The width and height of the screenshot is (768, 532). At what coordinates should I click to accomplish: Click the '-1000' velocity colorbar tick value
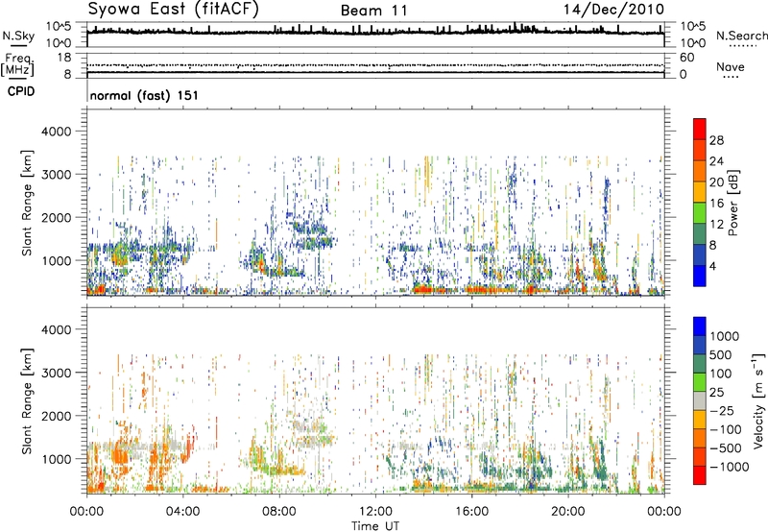coord(729,467)
